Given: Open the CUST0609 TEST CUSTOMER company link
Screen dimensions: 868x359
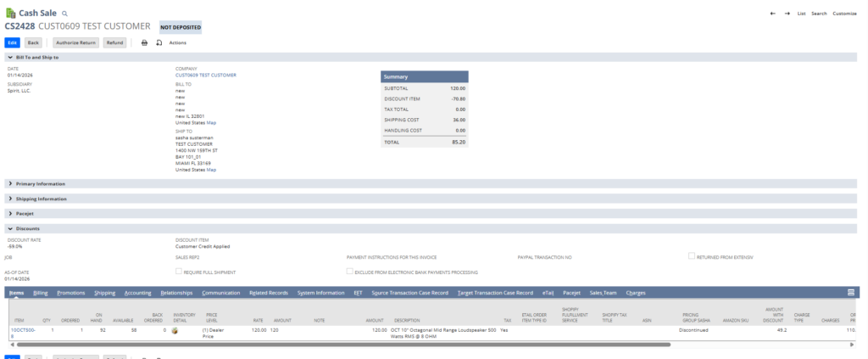Looking at the screenshot, I should tap(205, 75).
